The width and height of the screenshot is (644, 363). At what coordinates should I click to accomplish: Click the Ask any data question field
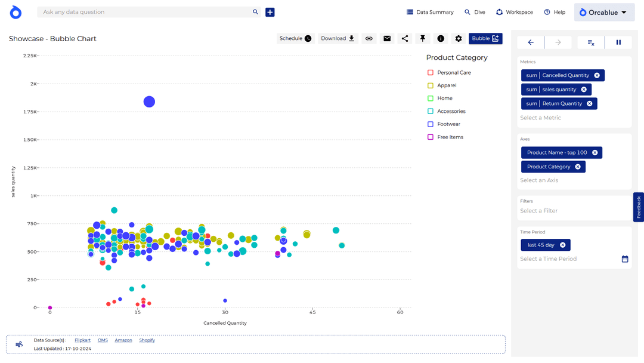[x=146, y=12]
